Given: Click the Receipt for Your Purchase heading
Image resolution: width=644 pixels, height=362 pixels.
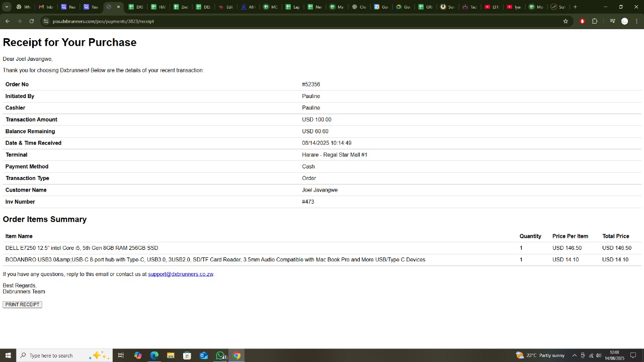Looking at the screenshot, I should [69, 42].
